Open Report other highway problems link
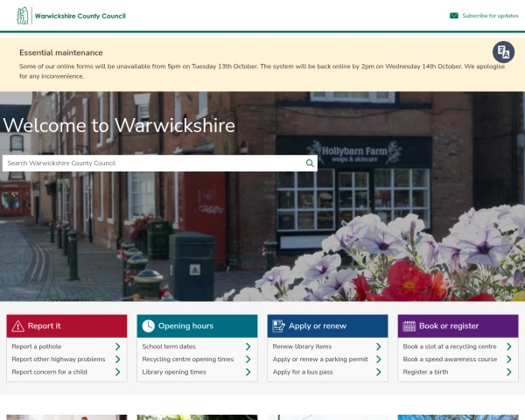This screenshot has height=420, width=525. point(59,359)
